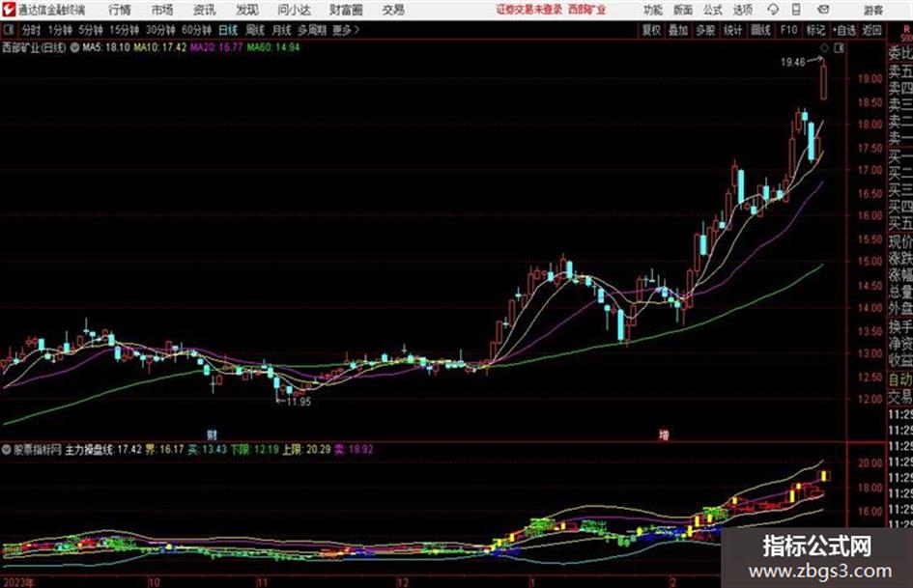Click the 多股 toolbar button

[x=705, y=30]
